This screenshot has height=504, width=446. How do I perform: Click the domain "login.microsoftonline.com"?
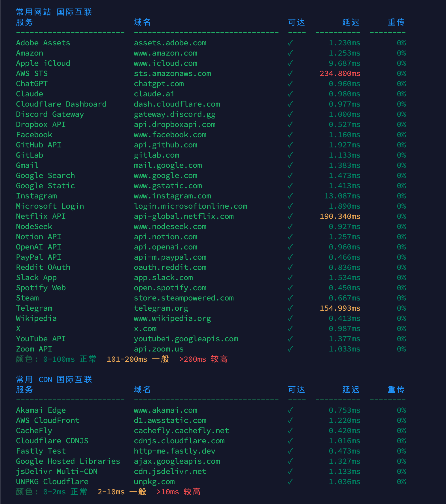190,206
